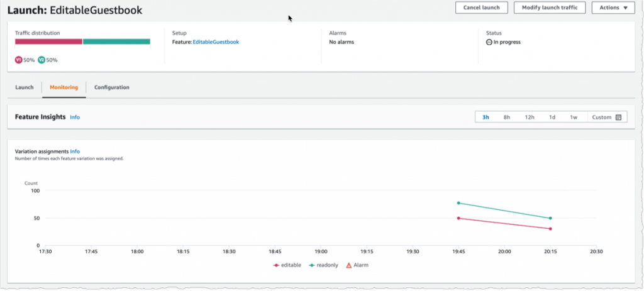Open the Actions dropdown menu
644x291 pixels.
613,8
